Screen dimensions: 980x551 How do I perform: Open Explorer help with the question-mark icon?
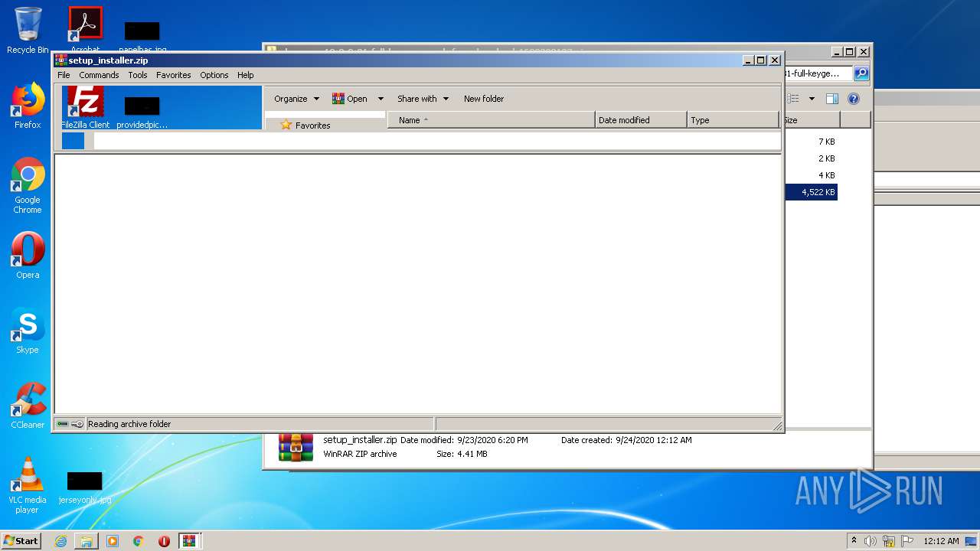(x=854, y=99)
